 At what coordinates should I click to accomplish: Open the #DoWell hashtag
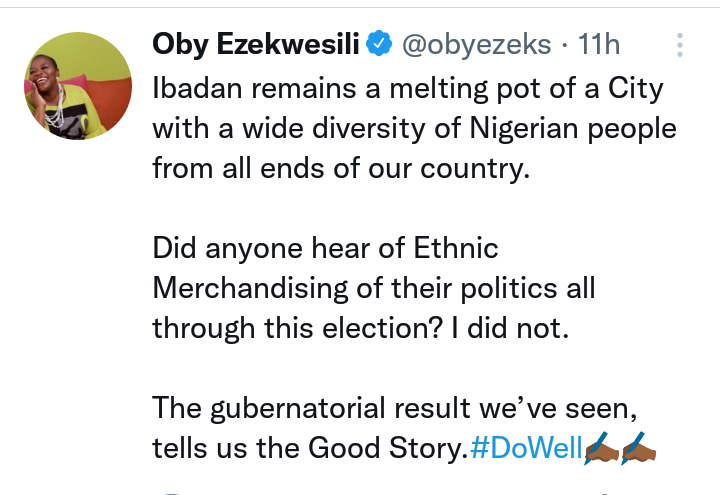(x=525, y=449)
